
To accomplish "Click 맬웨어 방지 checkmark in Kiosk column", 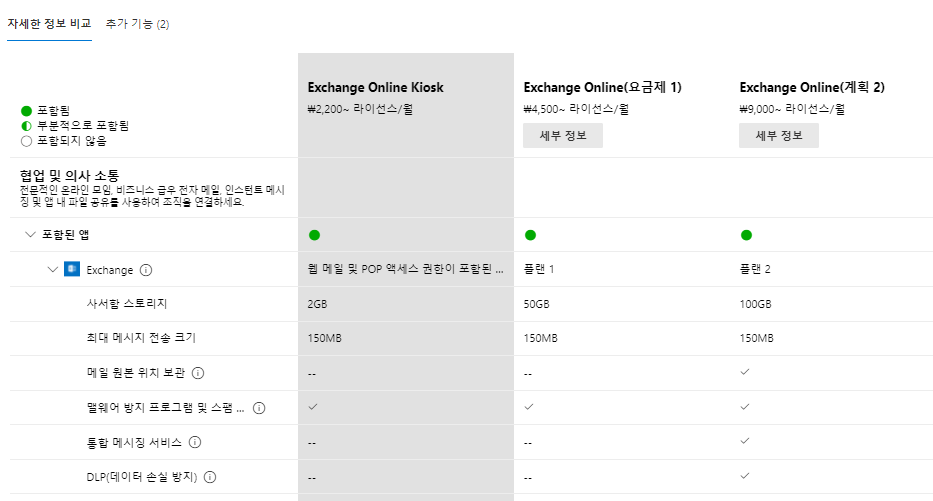I will click(x=313, y=406).
